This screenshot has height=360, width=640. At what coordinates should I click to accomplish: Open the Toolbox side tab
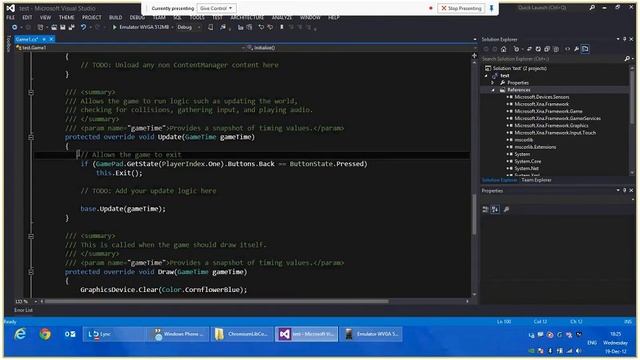point(9,43)
